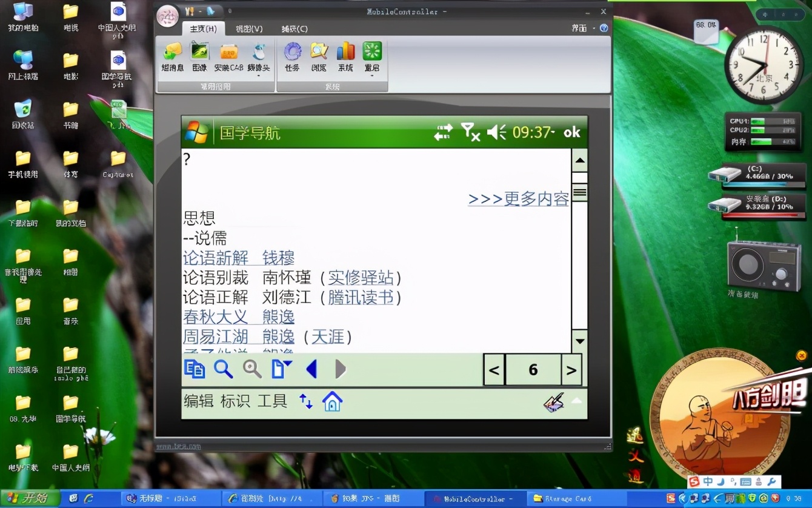This screenshot has height=508, width=812.
Task: Open the quick access toolbar dropdown arrow
Action: (x=229, y=10)
